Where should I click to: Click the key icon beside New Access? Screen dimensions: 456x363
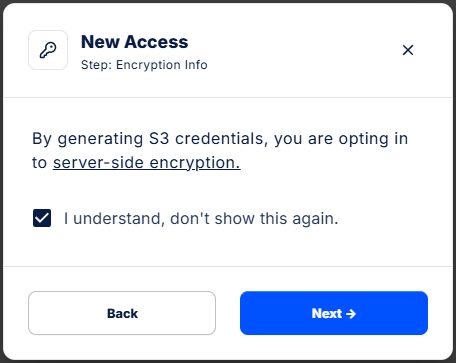[x=48, y=50]
